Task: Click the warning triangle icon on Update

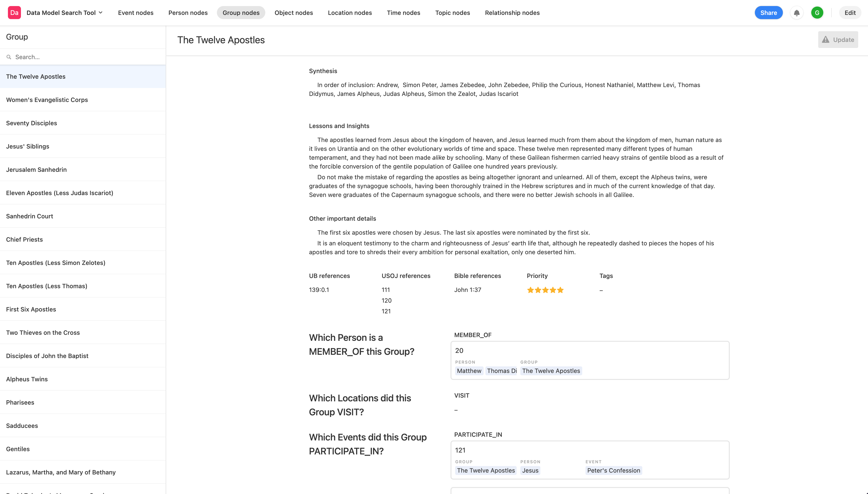Action: [826, 40]
